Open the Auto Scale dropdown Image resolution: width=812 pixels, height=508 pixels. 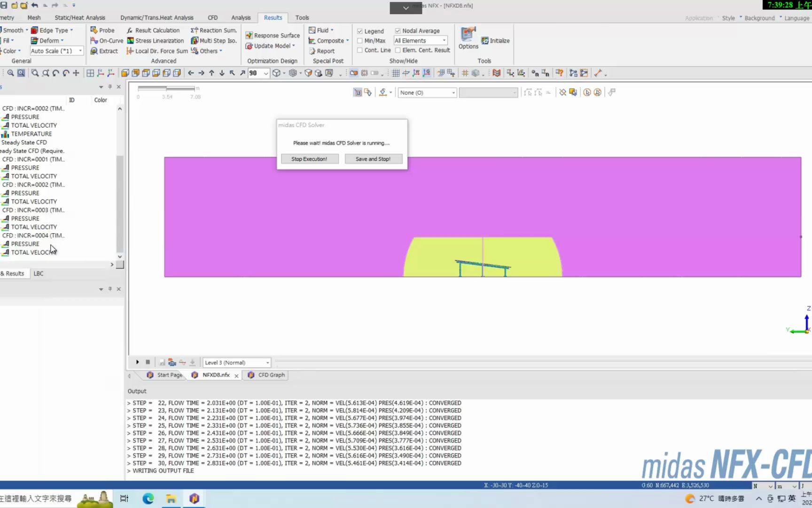[56, 51]
